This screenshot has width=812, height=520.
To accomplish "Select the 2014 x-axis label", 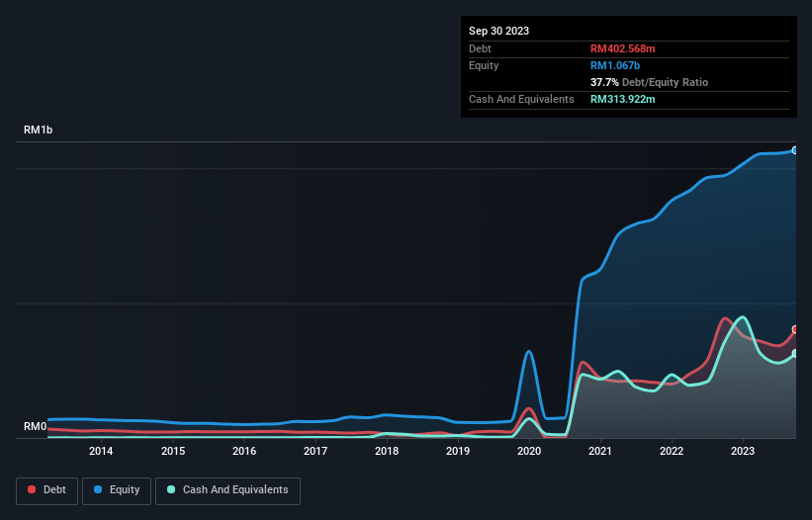I will coord(101,451).
